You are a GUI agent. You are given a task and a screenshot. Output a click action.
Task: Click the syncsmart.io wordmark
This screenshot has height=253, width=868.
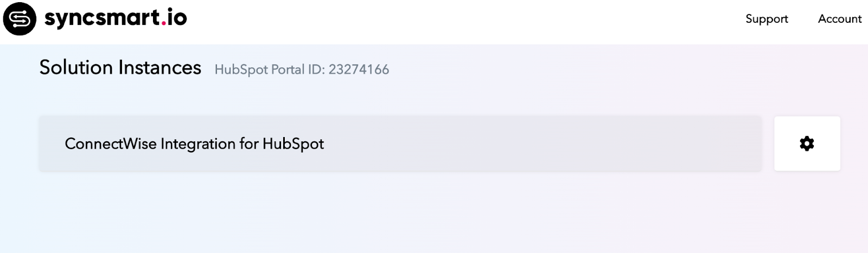(x=116, y=18)
